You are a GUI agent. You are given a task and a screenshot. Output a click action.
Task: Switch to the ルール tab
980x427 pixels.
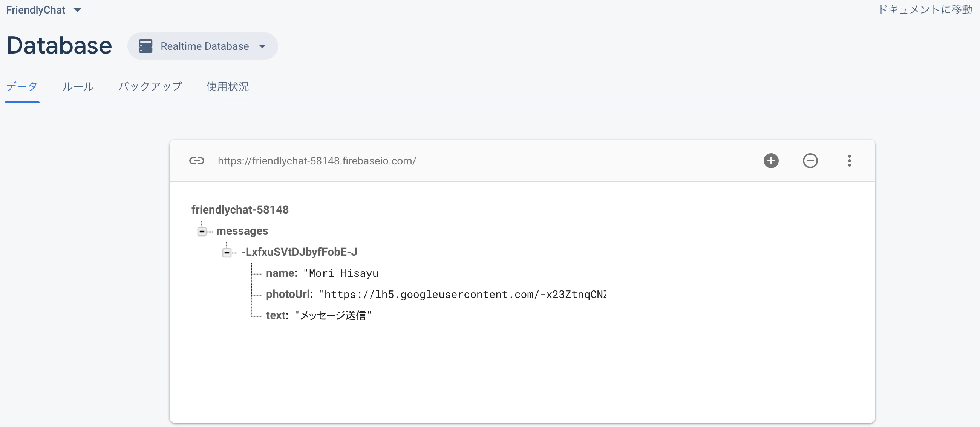[x=78, y=86]
